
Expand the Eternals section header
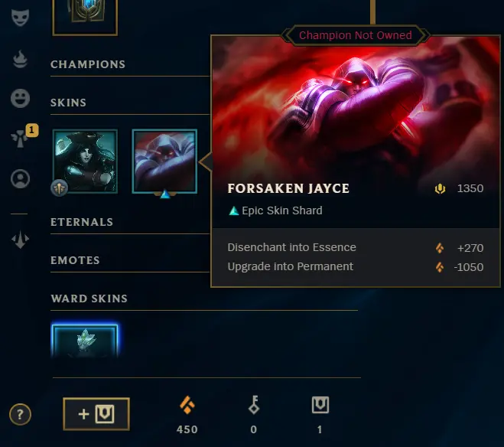click(82, 222)
